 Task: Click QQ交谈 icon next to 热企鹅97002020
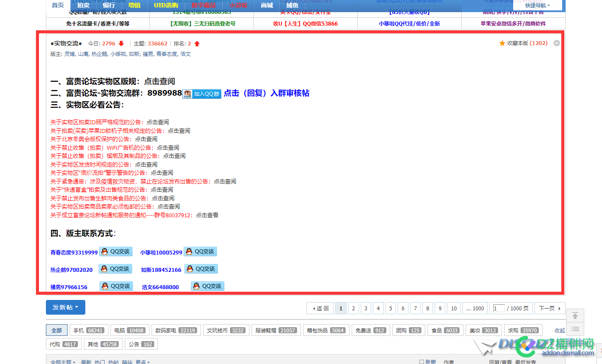[x=115, y=269]
